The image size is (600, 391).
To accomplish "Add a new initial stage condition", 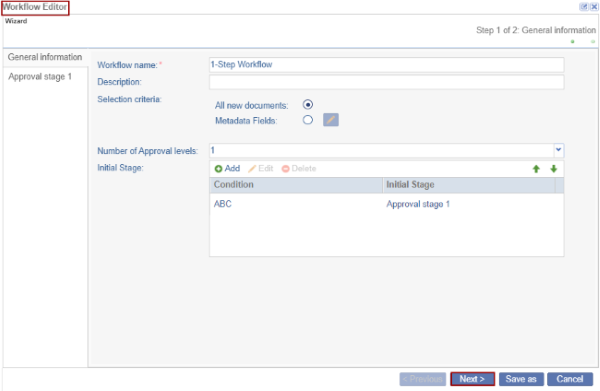I will click(227, 168).
